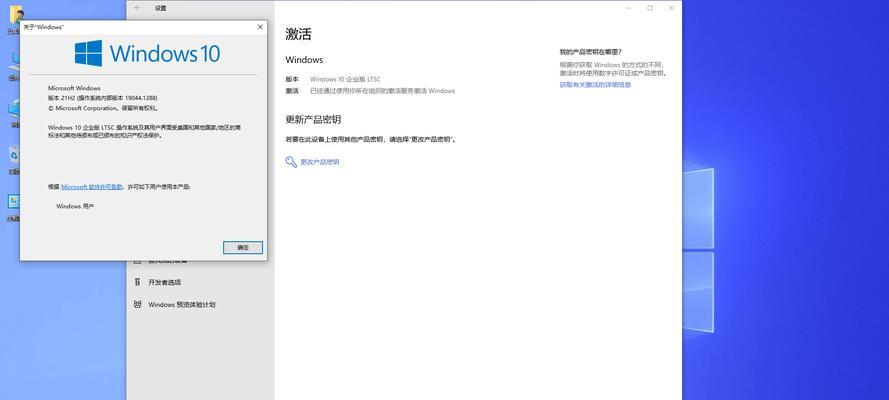Screen dimensions: 889x400
Task: Close the 关于"Windows" dialog
Action: (x=260, y=27)
